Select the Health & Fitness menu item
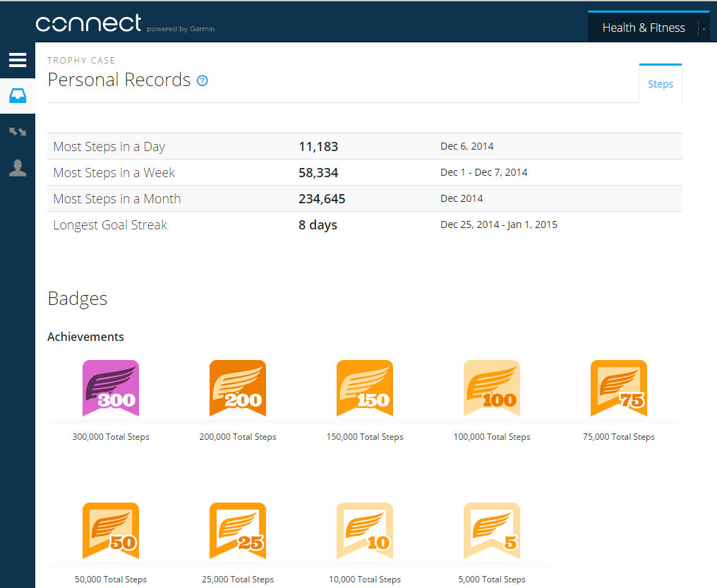The image size is (717, 588). (643, 28)
